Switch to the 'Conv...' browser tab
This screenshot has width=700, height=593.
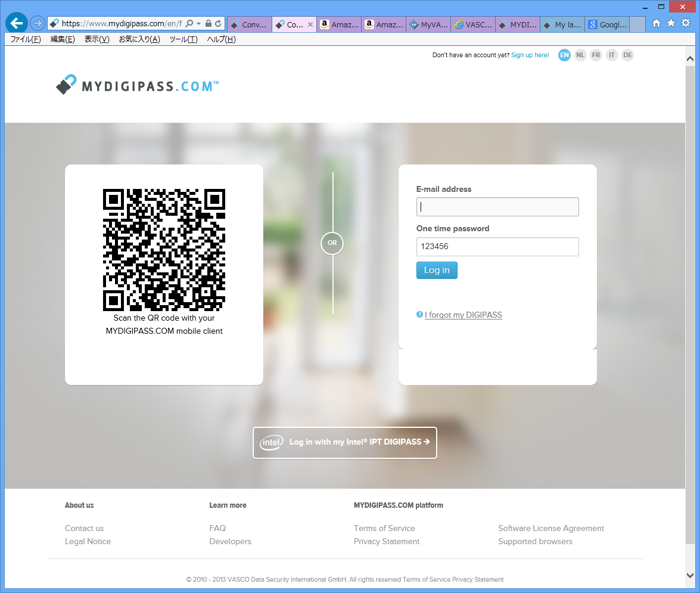tap(249, 24)
